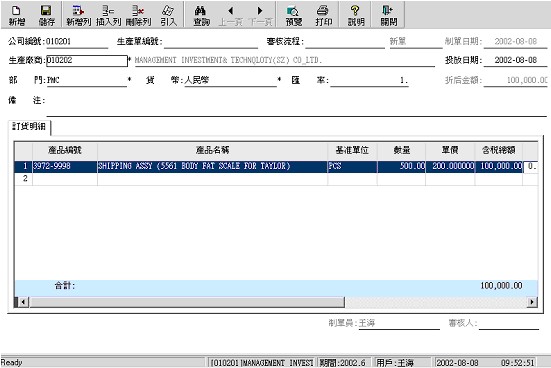Click the 生產廠商 input field with 010202
The height and width of the screenshot is (368, 551).
click(x=87, y=60)
